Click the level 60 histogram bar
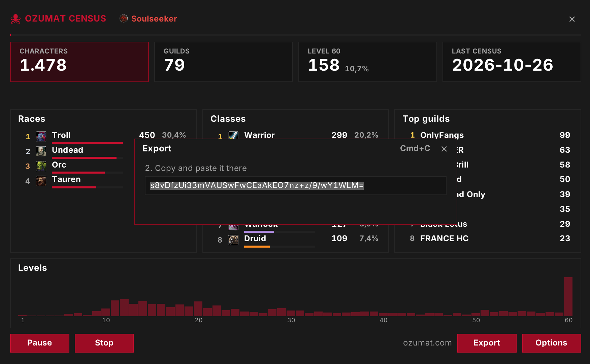This screenshot has width=590, height=364. coord(568,297)
